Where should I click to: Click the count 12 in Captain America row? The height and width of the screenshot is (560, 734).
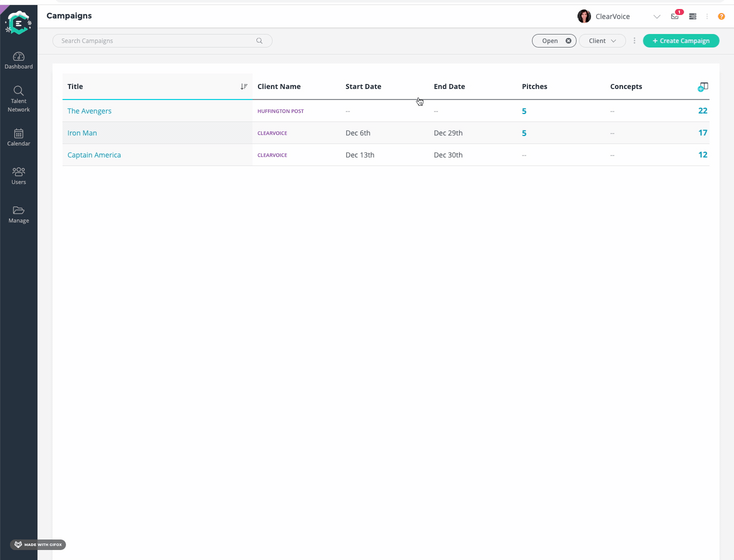pyautogui.click(x=702, y=155)
